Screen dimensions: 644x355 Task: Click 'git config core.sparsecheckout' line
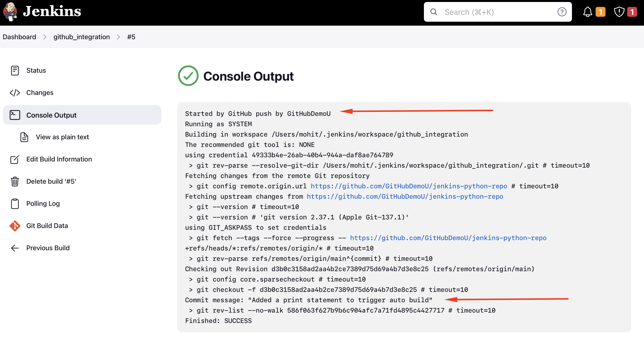click(277, 279)
